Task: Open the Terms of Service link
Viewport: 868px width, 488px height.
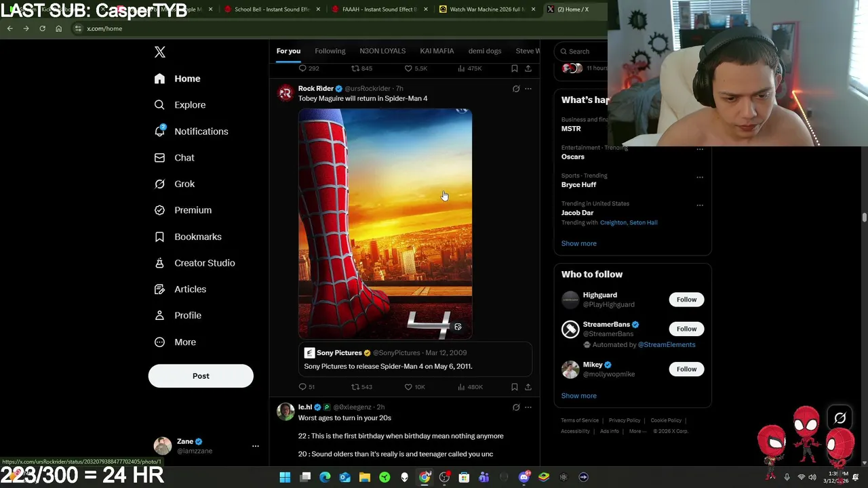Action: click(580, 420)
